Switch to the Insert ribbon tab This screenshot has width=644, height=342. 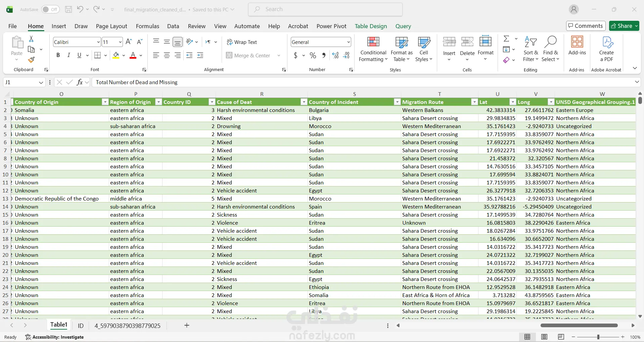(59, 26)
